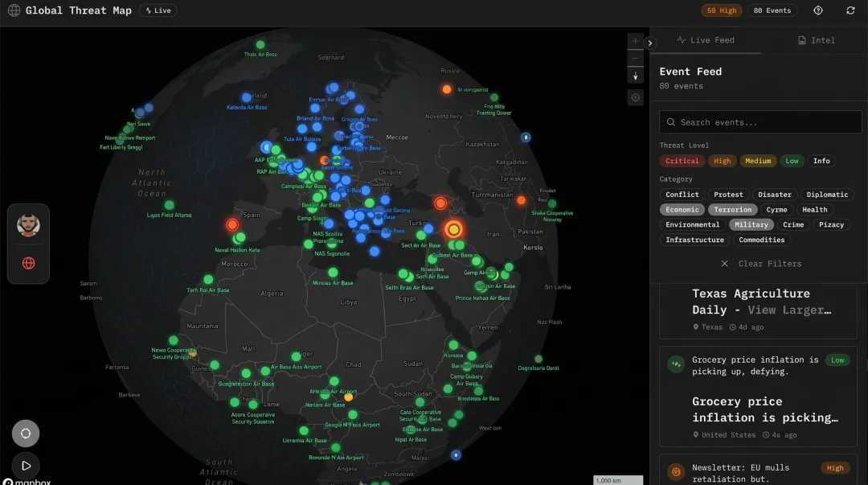Open the user avatar in left sidebar
The width and height of the screenshot is (868, 485).
click(28, 225)
